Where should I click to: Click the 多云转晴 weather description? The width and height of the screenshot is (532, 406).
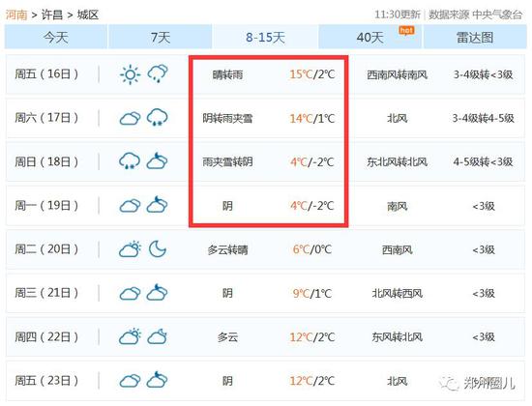(227, 249)
